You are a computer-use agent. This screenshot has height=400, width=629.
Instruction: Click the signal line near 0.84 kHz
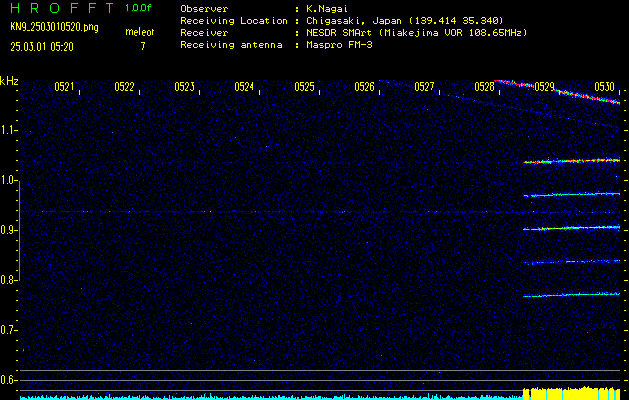pos(572,262)
